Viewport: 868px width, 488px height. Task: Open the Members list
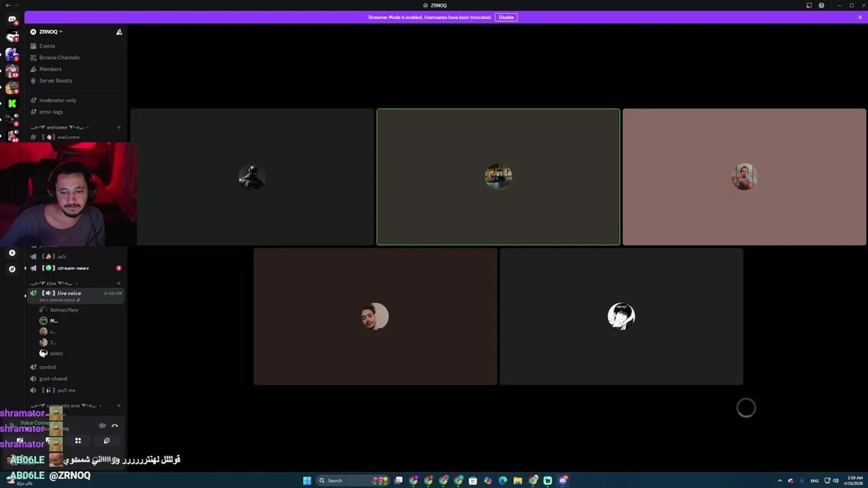click(76, 69)
